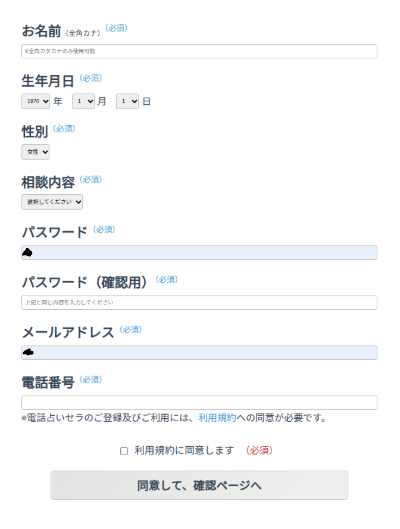Click the 電話番号 label heading

(48, 383)
